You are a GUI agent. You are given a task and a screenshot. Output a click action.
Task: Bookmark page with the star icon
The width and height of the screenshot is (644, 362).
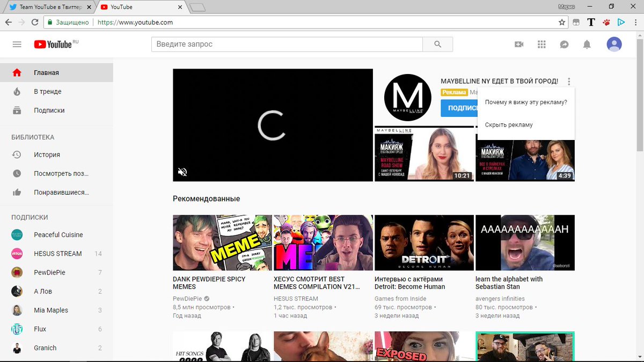562,23
